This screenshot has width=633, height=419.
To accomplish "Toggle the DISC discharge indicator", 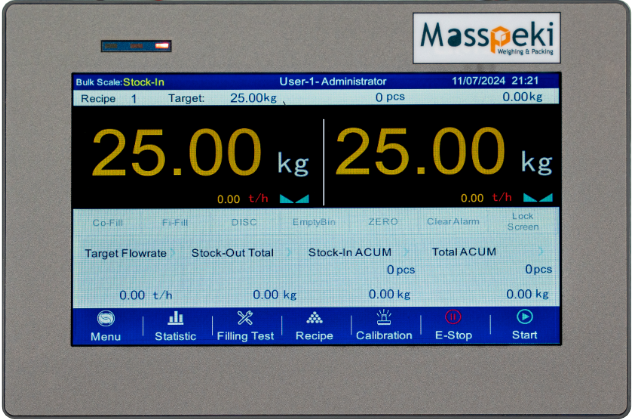I will [x=244, y=222].
